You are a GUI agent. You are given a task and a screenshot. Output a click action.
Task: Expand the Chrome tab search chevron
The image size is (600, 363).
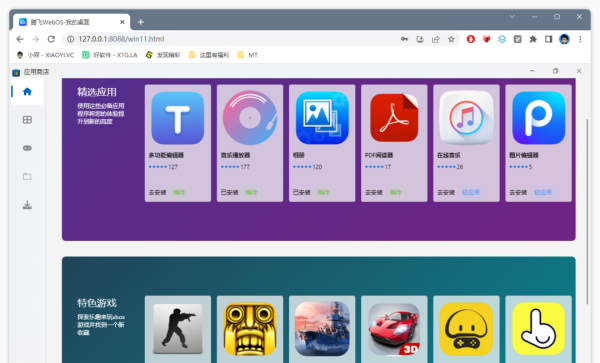(512, 17)
